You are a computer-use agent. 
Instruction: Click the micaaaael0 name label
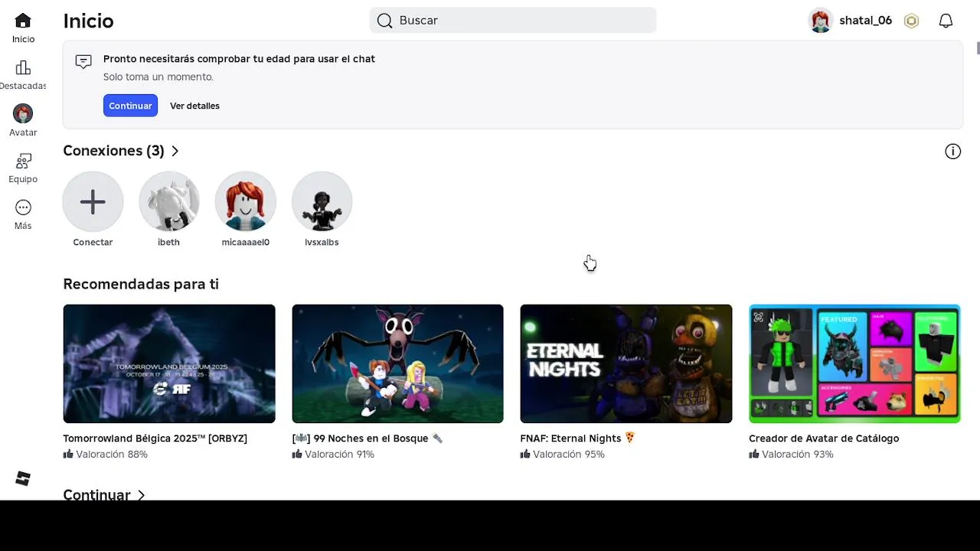tap(246, 243)
